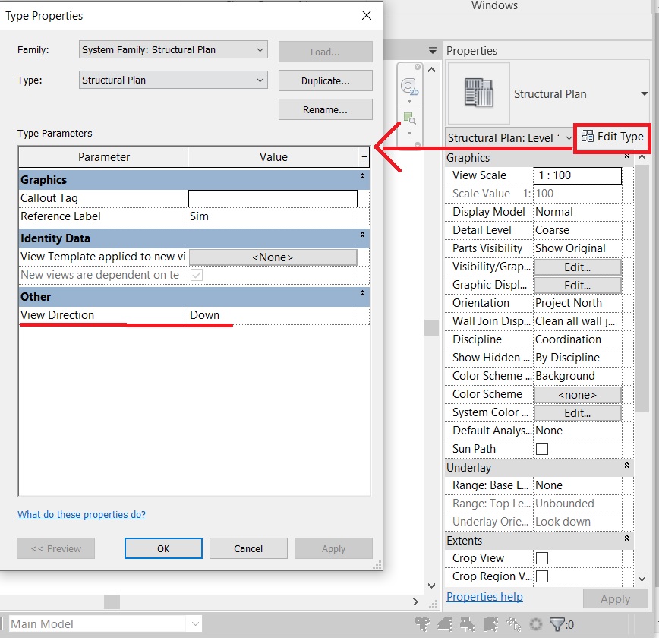This screenshot has width=659, height=644.
Task: Enable the Sun Path checkbox
Action: 541,449
